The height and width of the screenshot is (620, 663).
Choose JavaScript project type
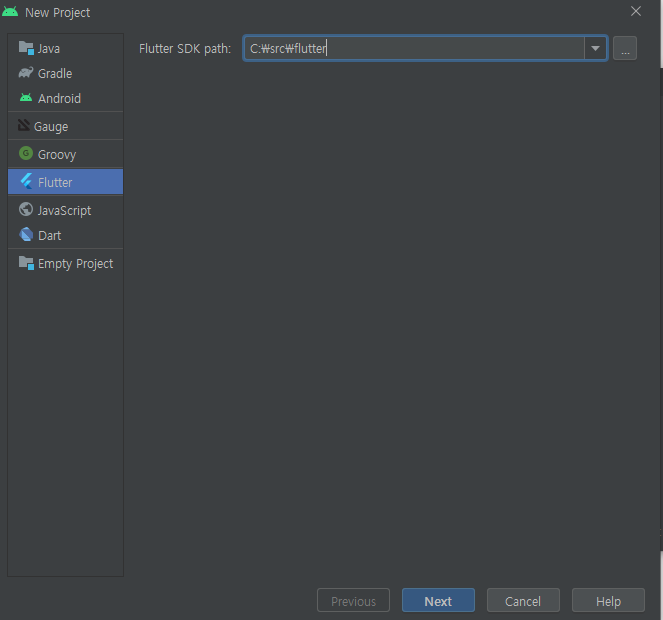[66, 210]
